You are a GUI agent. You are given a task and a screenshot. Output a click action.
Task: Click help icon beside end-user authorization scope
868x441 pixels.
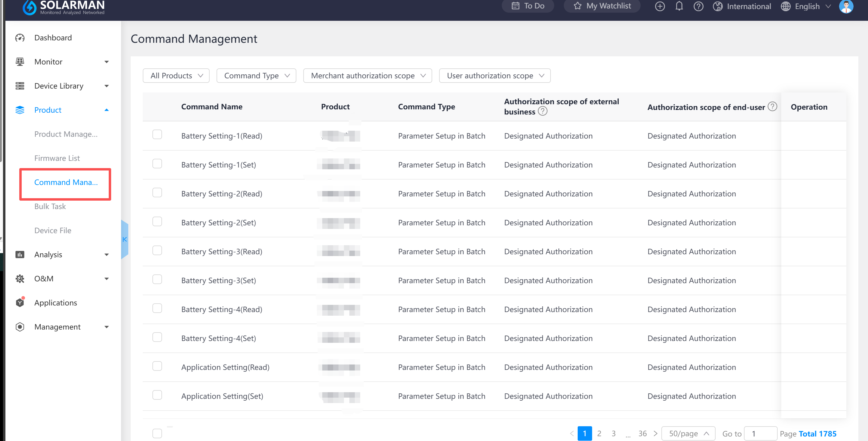click(x=772, y=106)
